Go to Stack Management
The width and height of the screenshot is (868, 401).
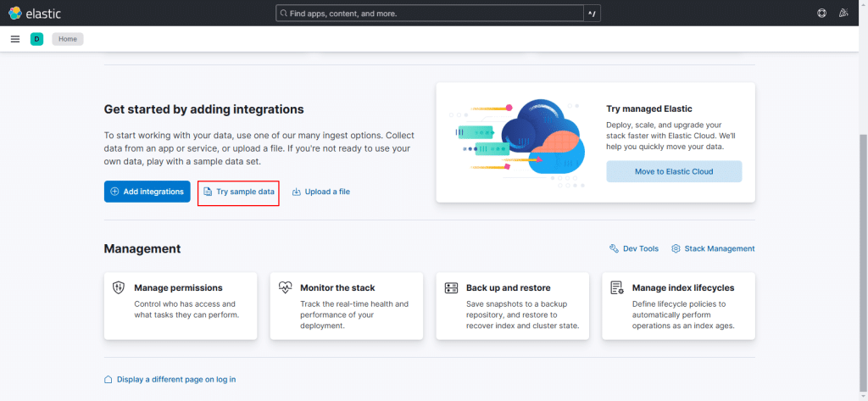point(713,248)
